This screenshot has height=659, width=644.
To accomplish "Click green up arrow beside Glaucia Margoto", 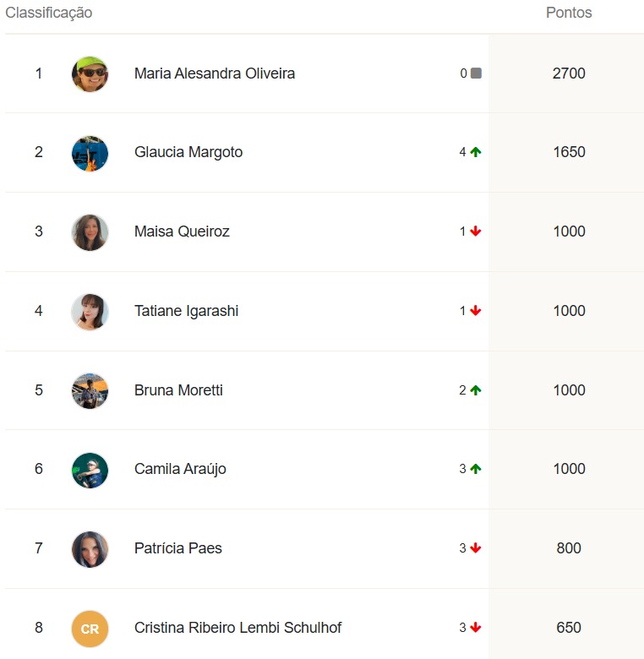I will 476,152.
